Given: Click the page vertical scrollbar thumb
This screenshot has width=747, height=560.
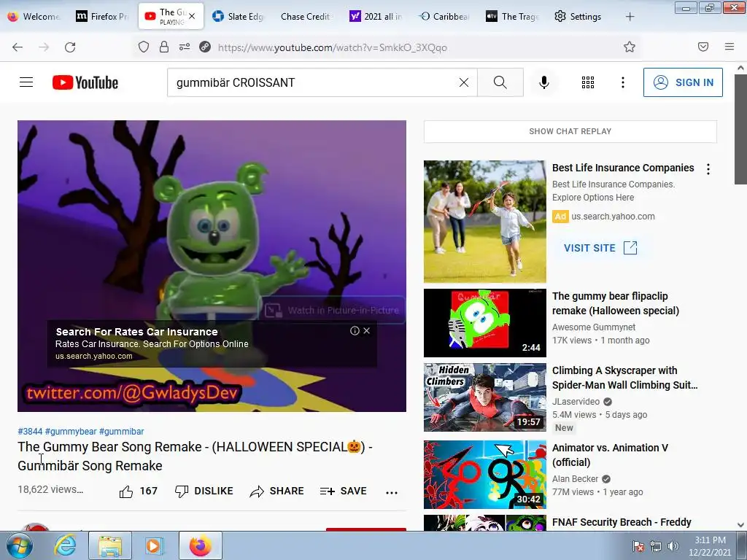Looking at the screenshot, I should [x=740, y=128].
